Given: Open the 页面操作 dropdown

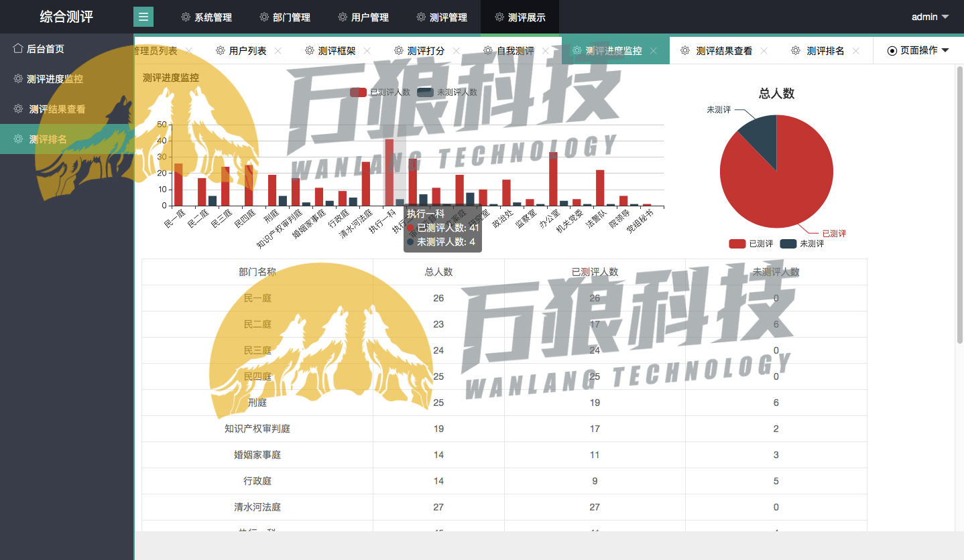Looking at the screenshot, I should (918, 50).
